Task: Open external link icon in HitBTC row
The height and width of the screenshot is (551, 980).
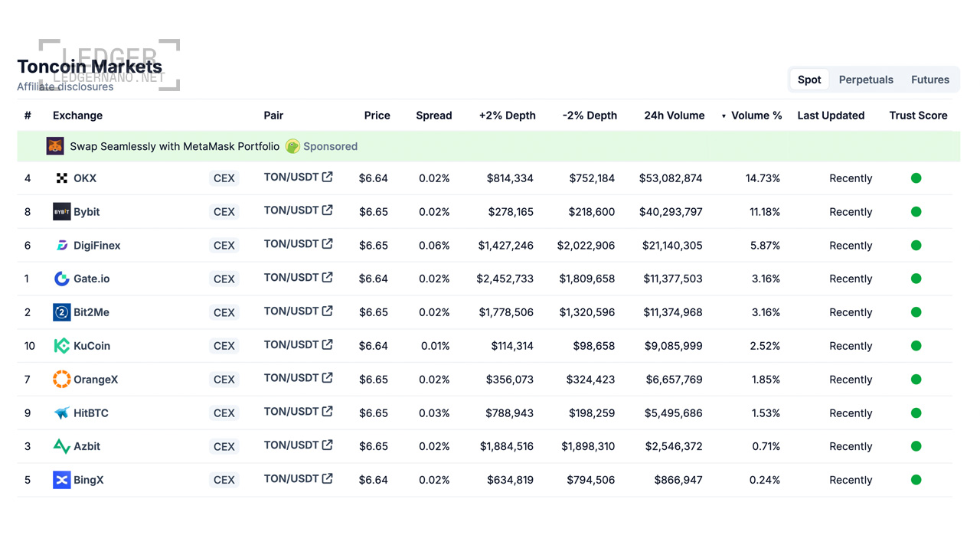Action: pyautogui.click(x=328, y=411)
